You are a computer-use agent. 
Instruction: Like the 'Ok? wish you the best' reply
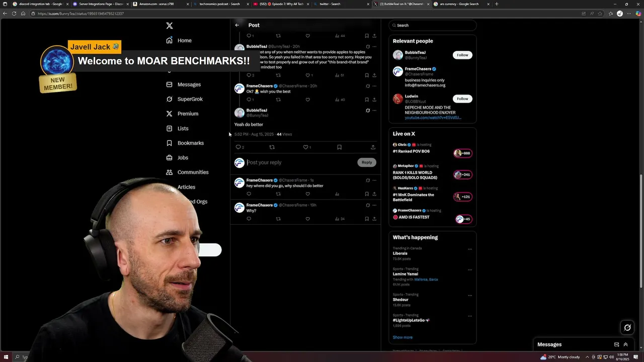coord(308,100)
